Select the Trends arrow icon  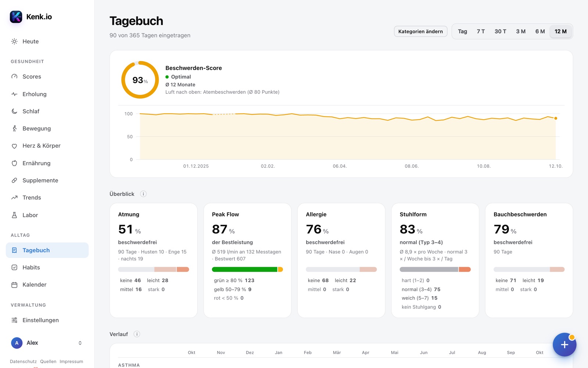14,198
